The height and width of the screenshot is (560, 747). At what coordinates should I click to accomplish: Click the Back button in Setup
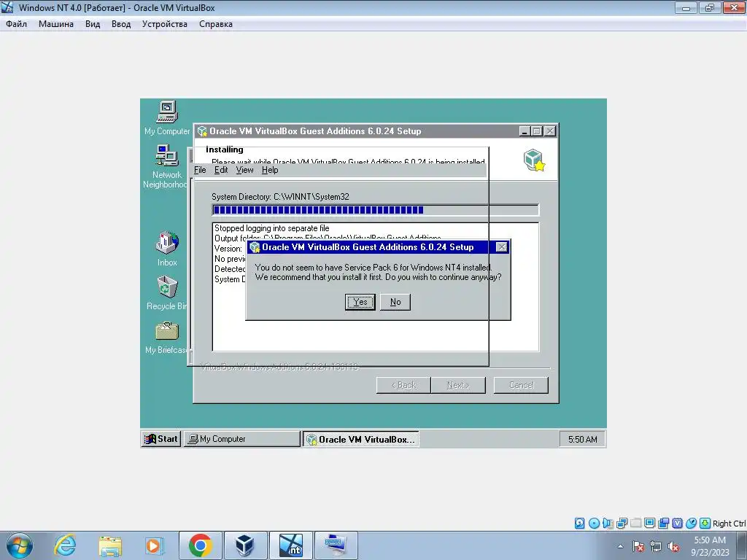[403, 385]
